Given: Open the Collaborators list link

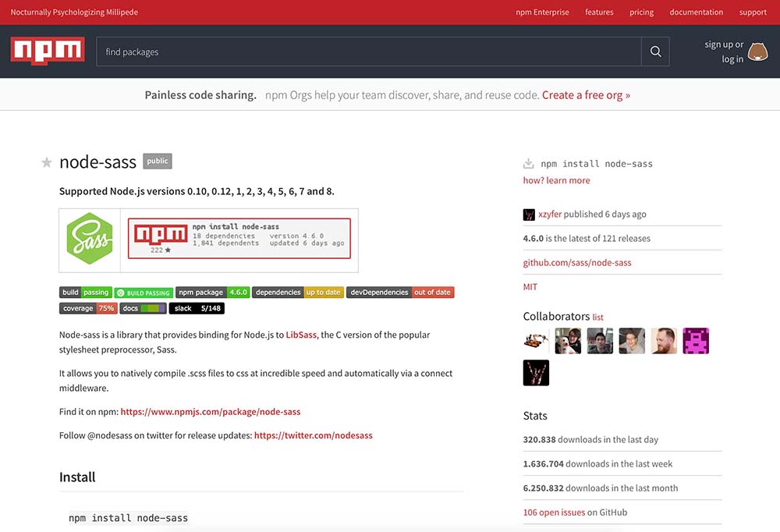Looking at the screenshot, I should [597, 317].
